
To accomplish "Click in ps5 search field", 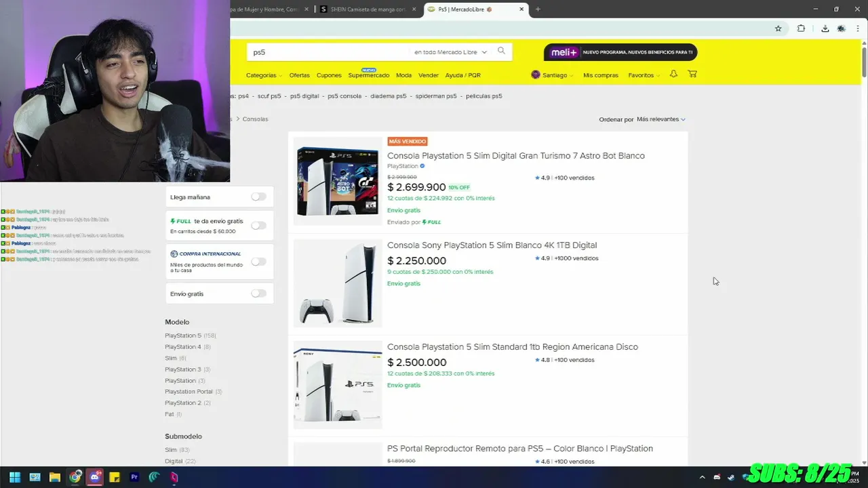I will pyautogui.click(x=329, y=52).
